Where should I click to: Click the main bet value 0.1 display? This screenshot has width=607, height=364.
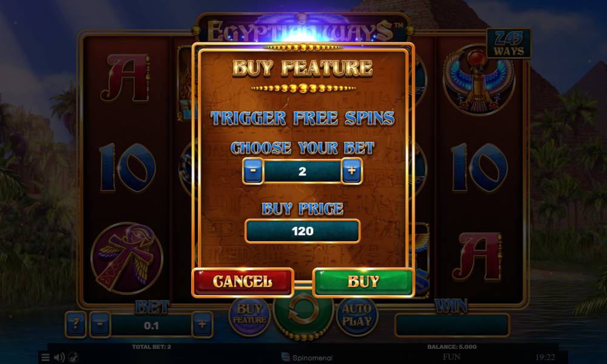tap(151, 325)
